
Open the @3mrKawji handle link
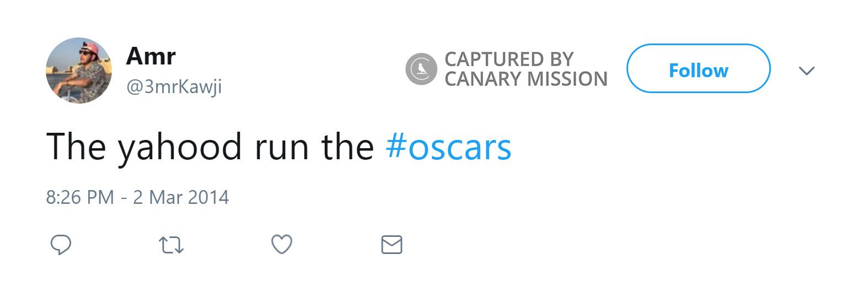point(174,87)
